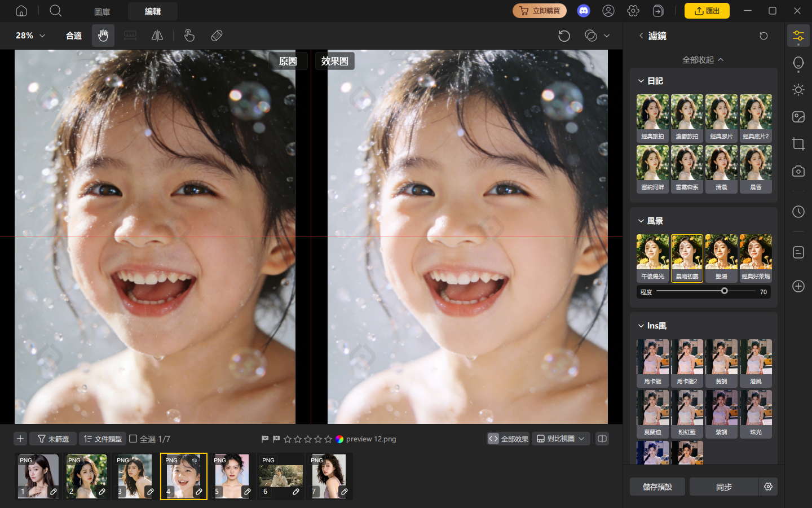812x508 pixels.
Task: Open the light adjustment sun icon
Action: click(798, 90)
